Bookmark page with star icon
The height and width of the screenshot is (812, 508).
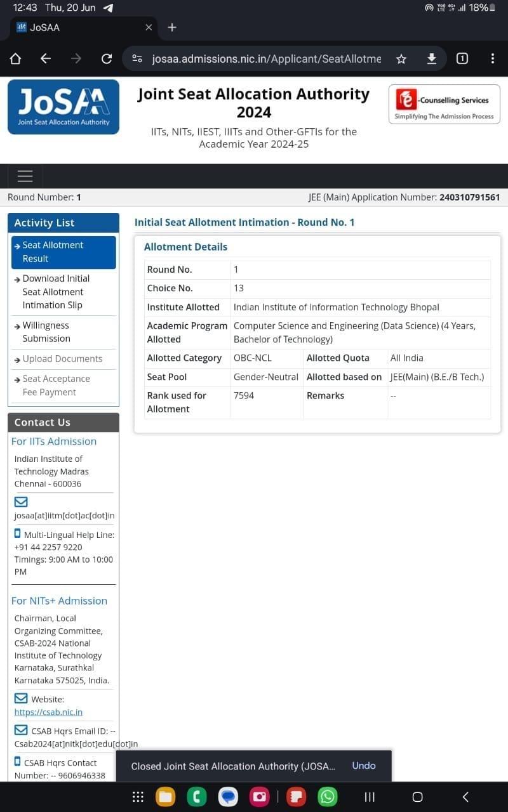pyautogui.click(x=401, y=59)
